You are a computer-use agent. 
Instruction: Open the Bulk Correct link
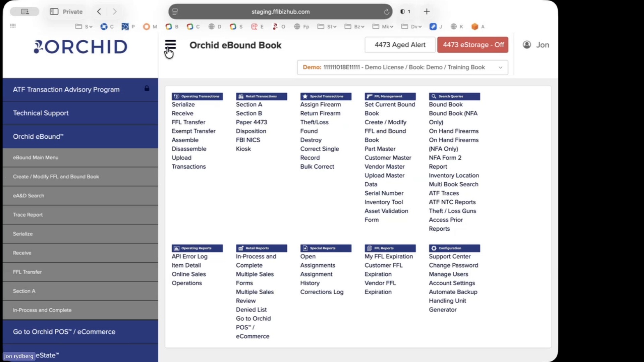coord(317,167)
